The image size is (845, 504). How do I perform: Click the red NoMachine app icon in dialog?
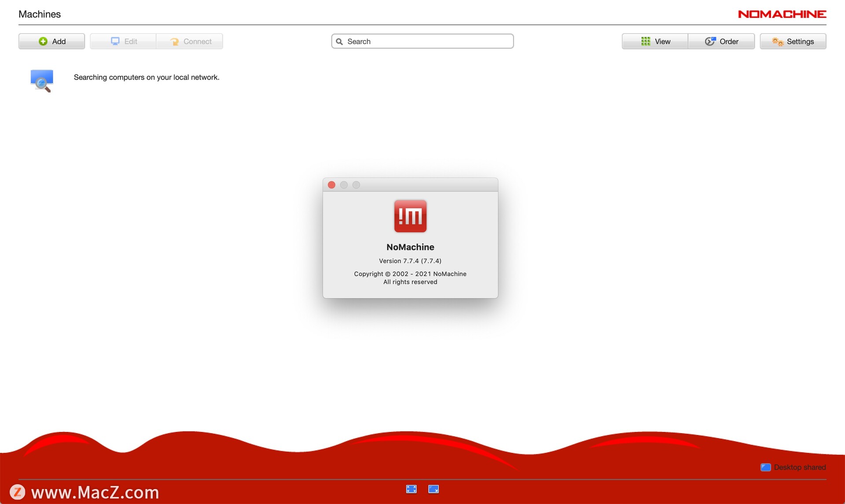coord(410,216)
